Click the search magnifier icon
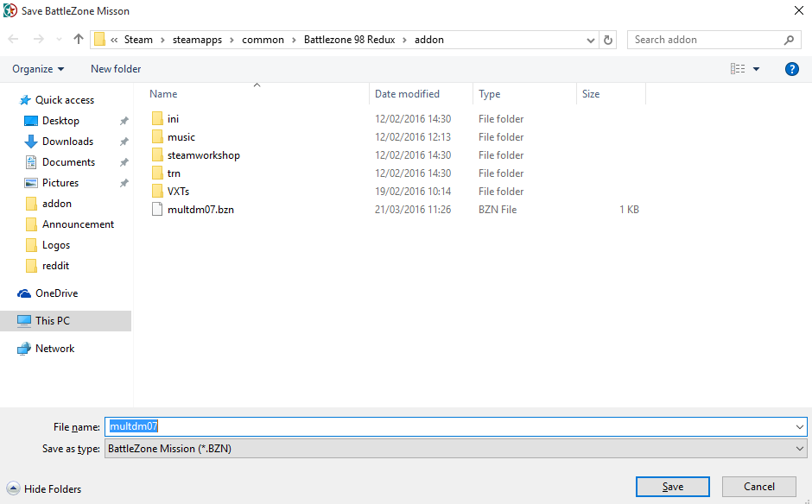 (x=789, y=40)
